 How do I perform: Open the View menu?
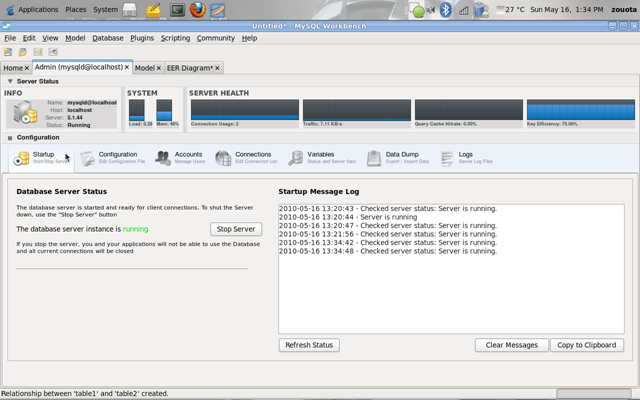pyautogui.click(x=50, y=38)
